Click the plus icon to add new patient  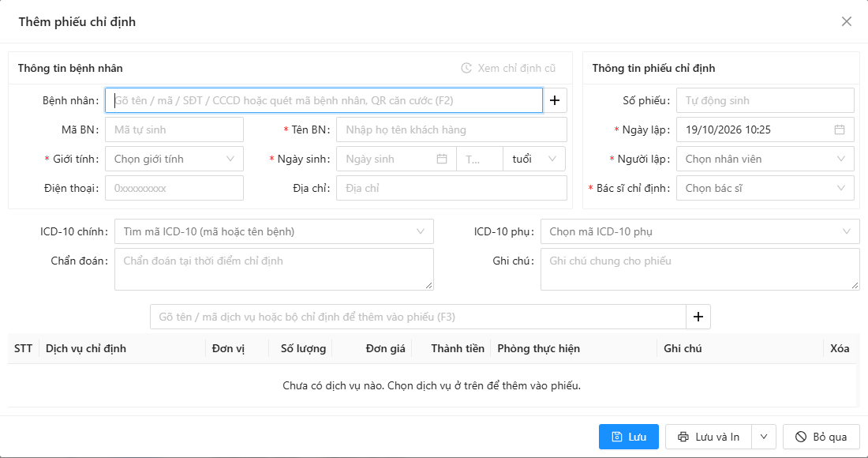[555, 100]
